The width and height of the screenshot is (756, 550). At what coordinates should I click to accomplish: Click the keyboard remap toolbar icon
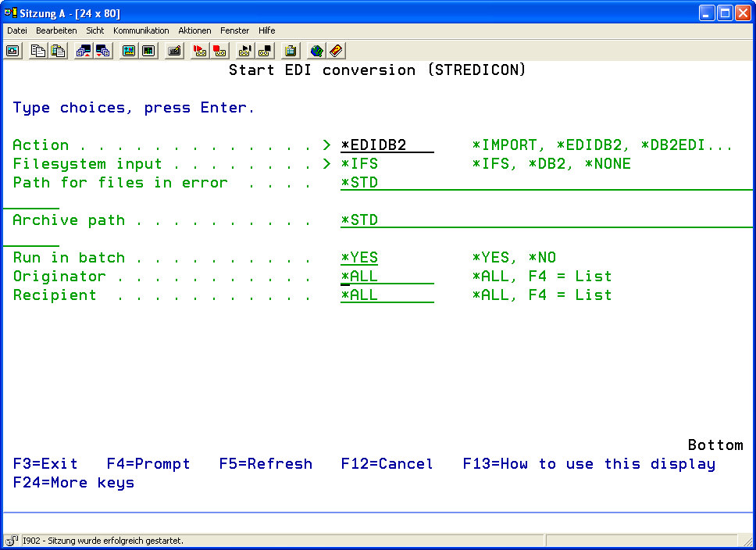pyautogui.click(x=175, y=51)
